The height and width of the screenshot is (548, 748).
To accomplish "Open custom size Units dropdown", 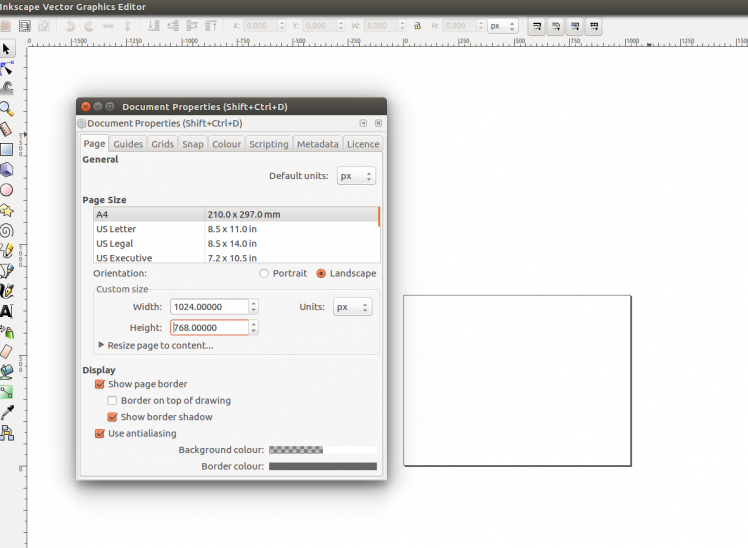I will [352, 308].
